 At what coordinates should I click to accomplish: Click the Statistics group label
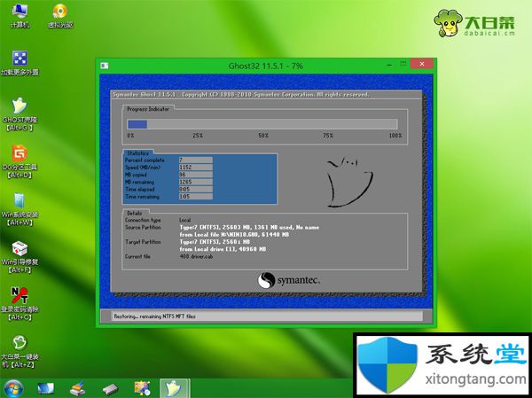click(137, 153)
